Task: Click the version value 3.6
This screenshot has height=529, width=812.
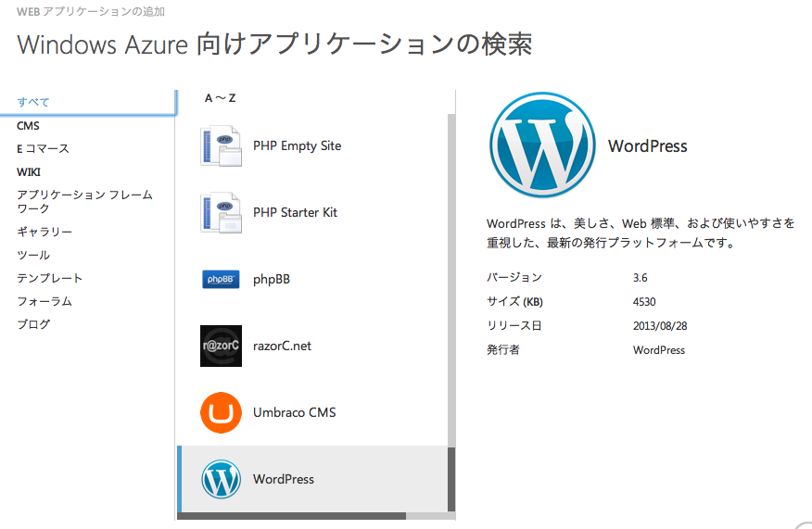Action: click(641, 278)
